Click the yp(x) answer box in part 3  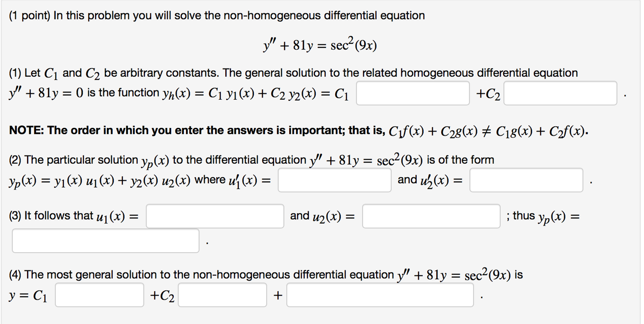click(105, 240)
